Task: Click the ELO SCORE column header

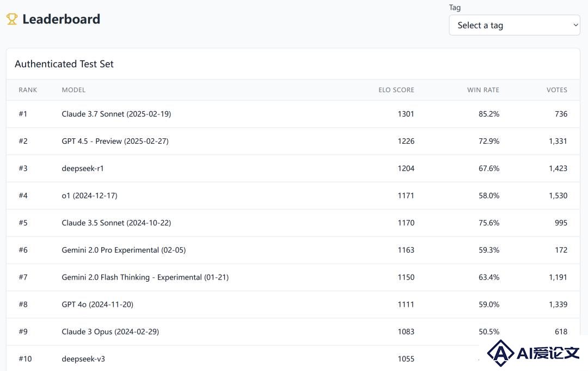Action: (x=396, y=90)
